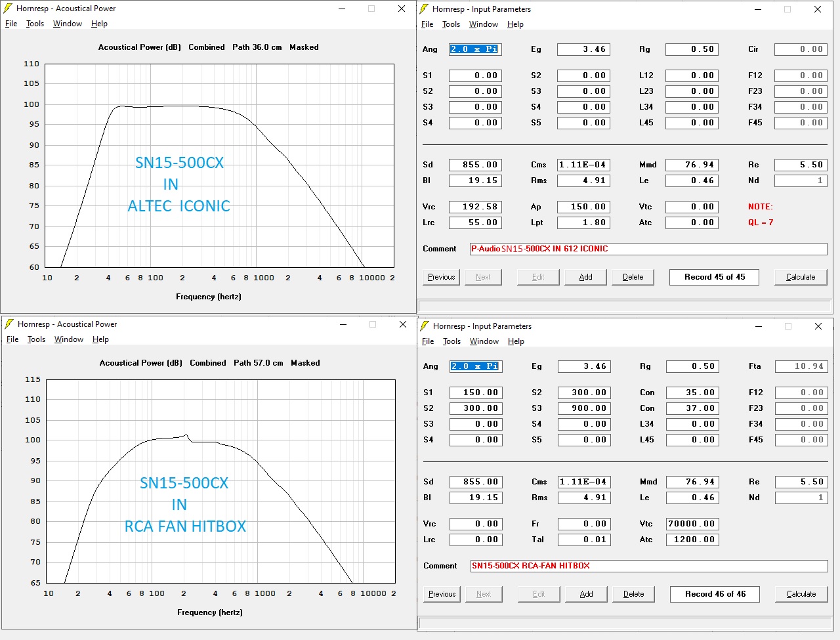Image resolution: width=840 pixels, height=640 pixels.
Task: Click 'Path 57.0 cm' chart header text
Action: tap(259, 363)
